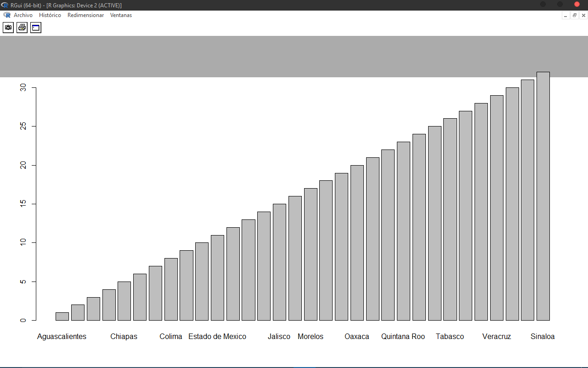588x368 pixels.
Task: Click the Sinaloa axis label
Action: pos(543,337)
